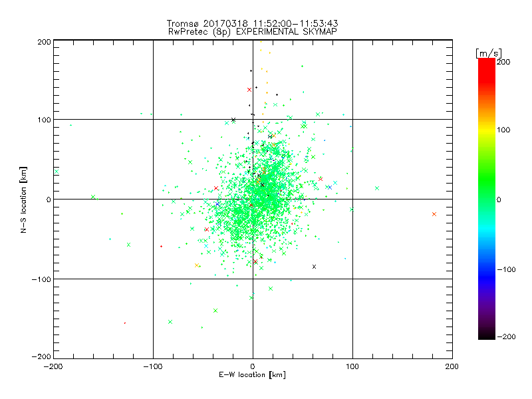
Task: Click the '-100' tick label on N-S axis
Action: [41, 279]
